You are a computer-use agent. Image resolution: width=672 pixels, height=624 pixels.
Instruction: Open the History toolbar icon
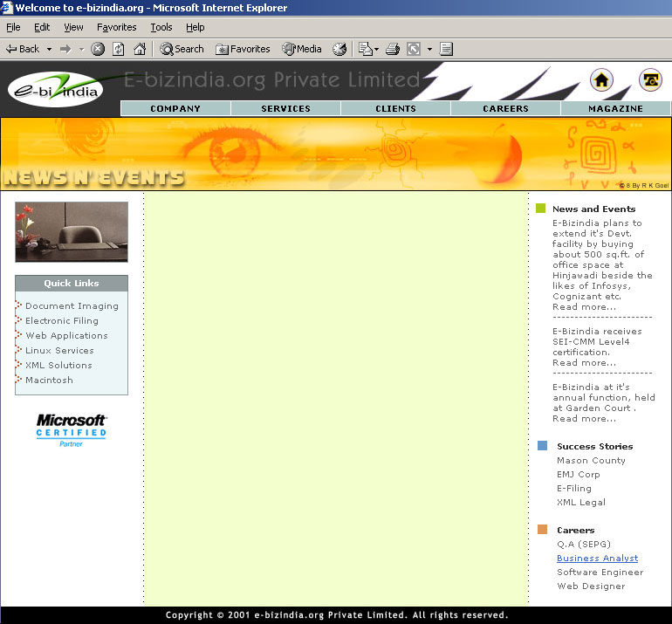[339, 49]
